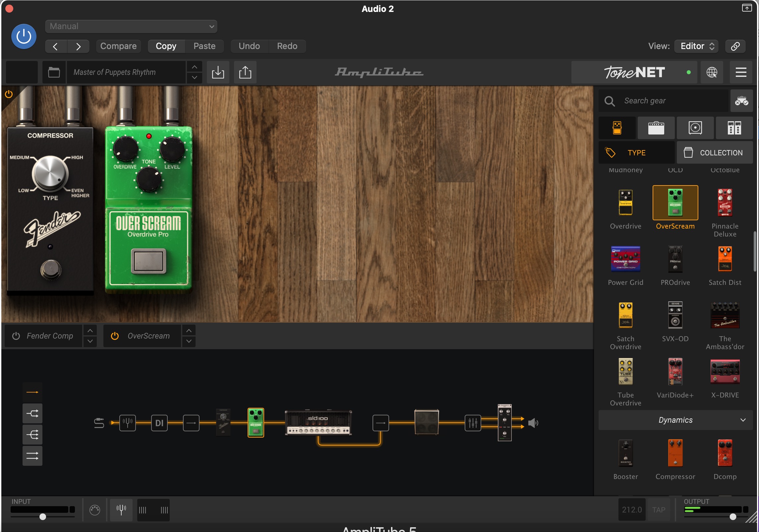Click the Paste button
The width and height of the screenshot is (759, 532).
pos(204,46)
